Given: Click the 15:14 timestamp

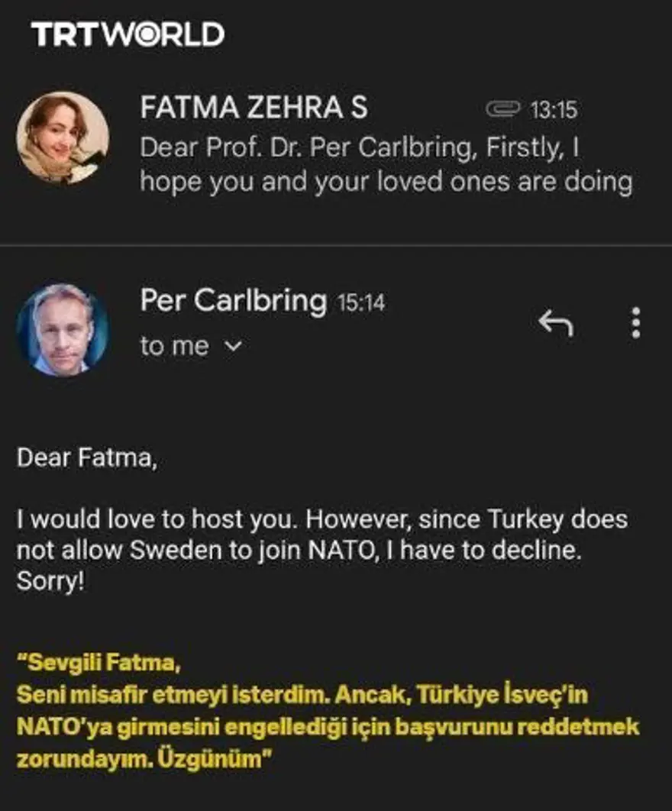Looking at the screenshot, I should 361,304.
